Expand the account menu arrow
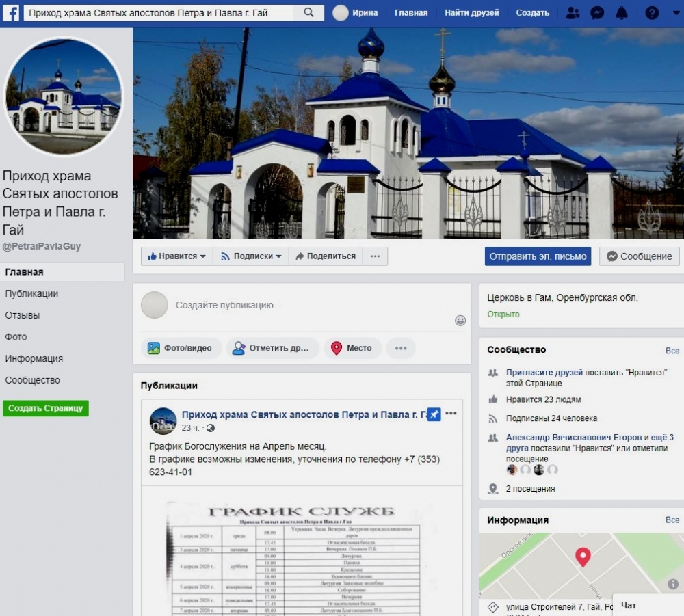 pos(676,13)
